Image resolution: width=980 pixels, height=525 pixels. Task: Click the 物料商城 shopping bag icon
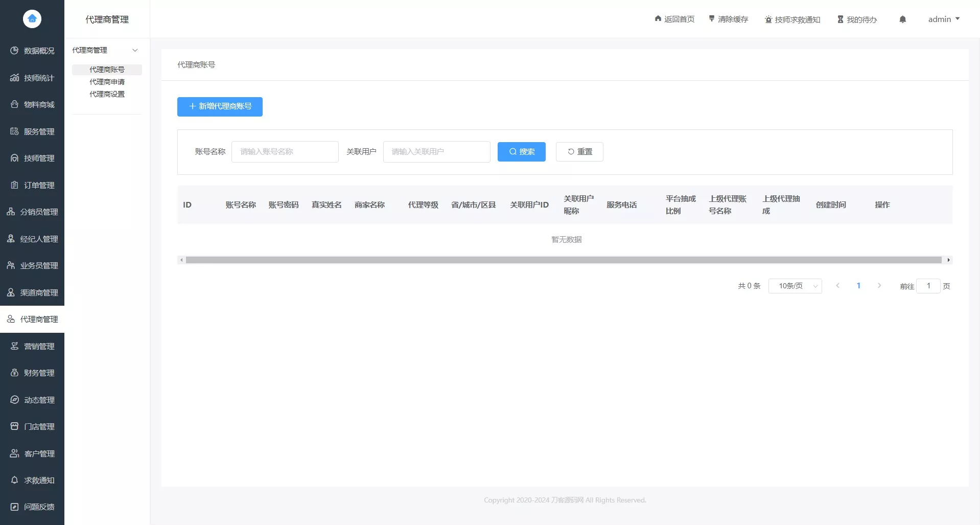tap(14, 104)
